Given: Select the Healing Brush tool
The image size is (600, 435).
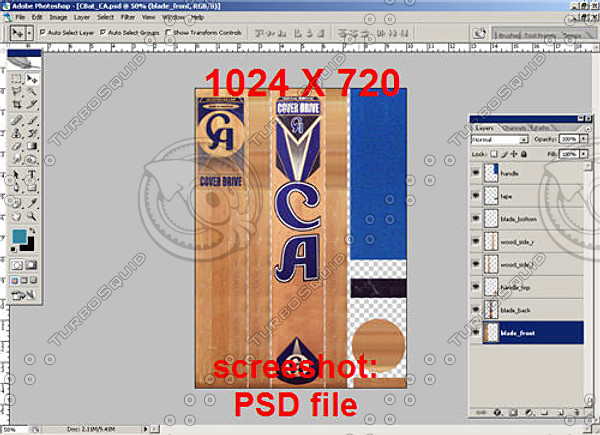Looking at the screenshot, I should coord(16,120).
